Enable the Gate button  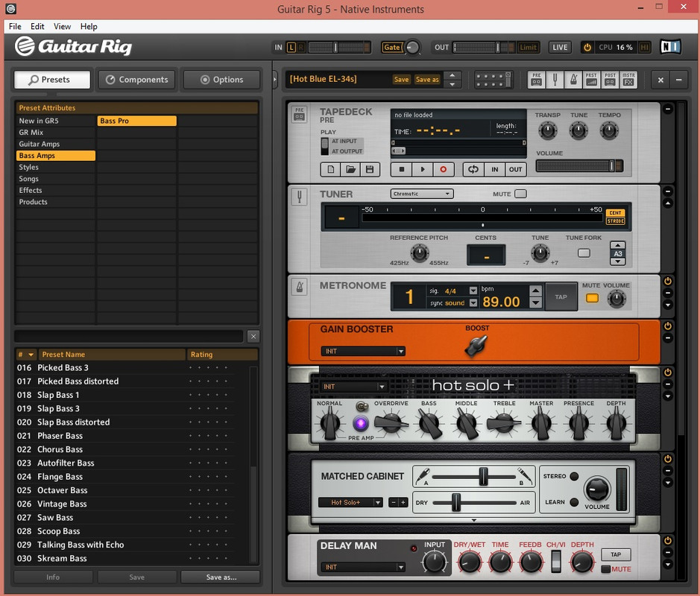tap(392, 47)
